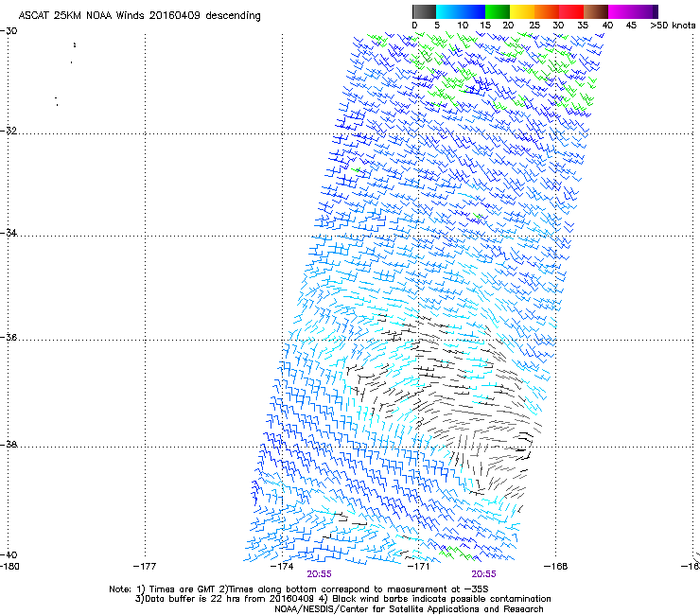Click the legend tick label '25'

tap(534, 26)
